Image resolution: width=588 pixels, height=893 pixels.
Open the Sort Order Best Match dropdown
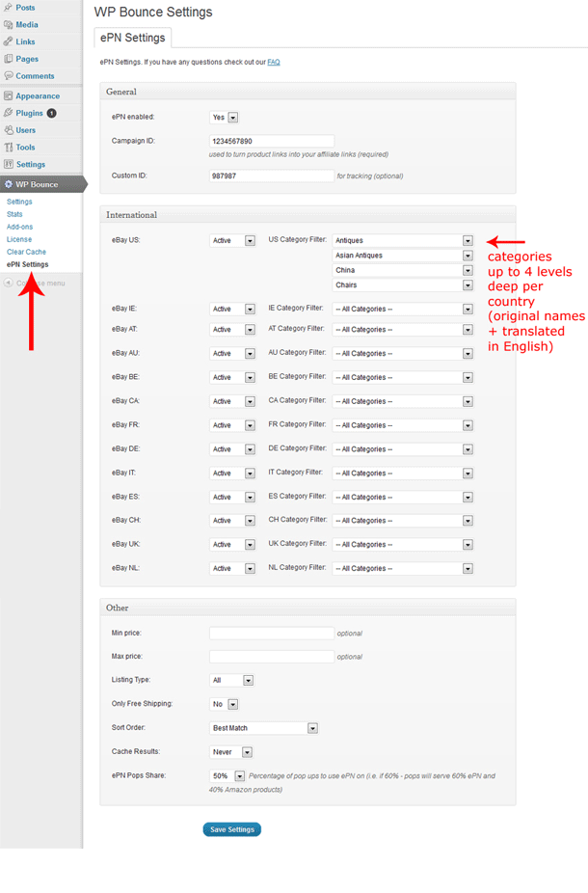[263, 728]
